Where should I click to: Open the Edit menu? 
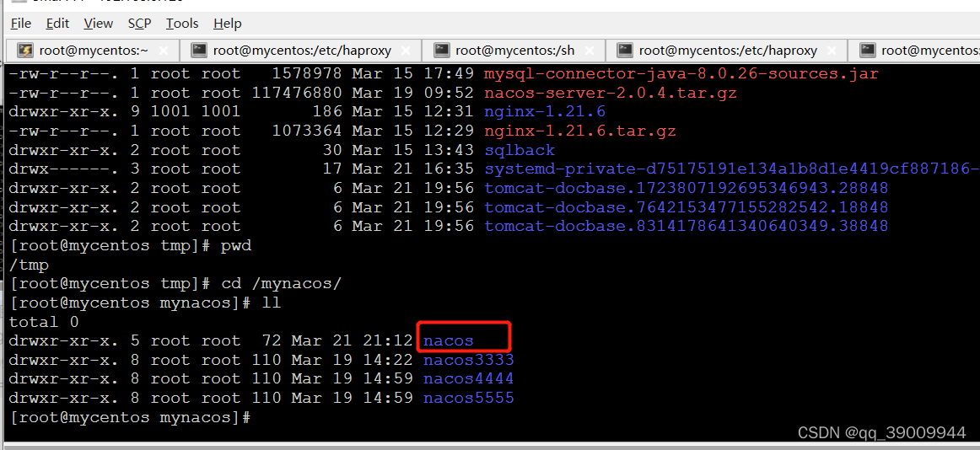(x=57, y=24)
